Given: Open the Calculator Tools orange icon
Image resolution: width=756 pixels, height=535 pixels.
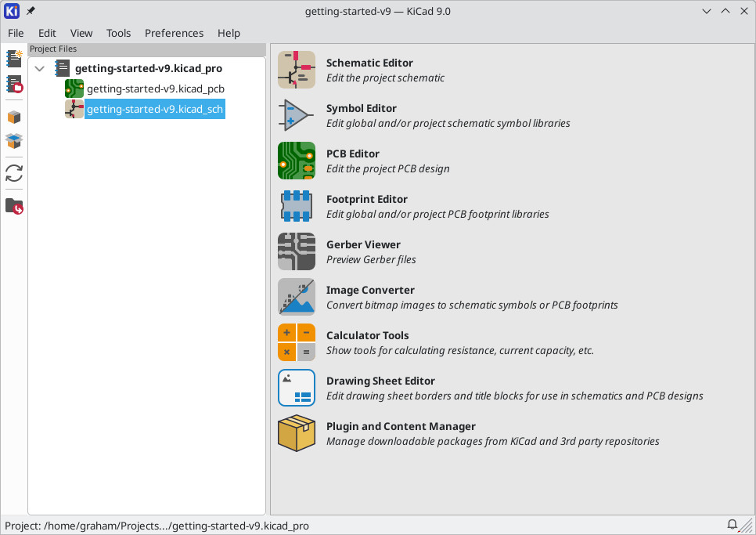Looking at the screenshot, I should [x=297, y=342].
